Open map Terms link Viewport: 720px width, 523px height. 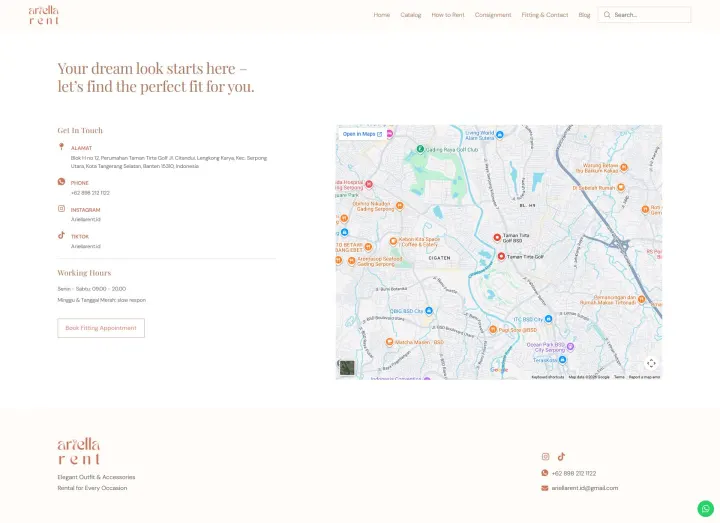pyautogui.click(x=619, y=377)
